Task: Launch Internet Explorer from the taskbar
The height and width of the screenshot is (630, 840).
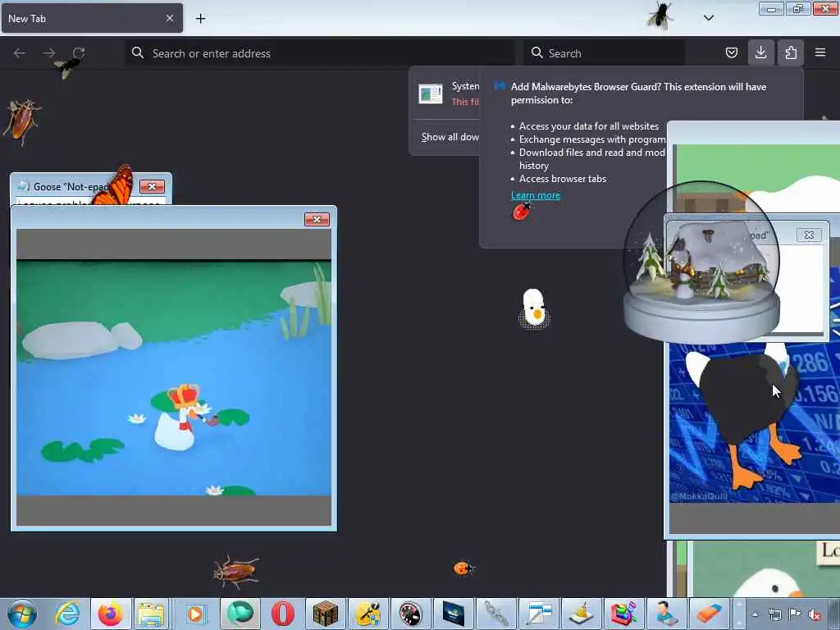Action: 67,614
